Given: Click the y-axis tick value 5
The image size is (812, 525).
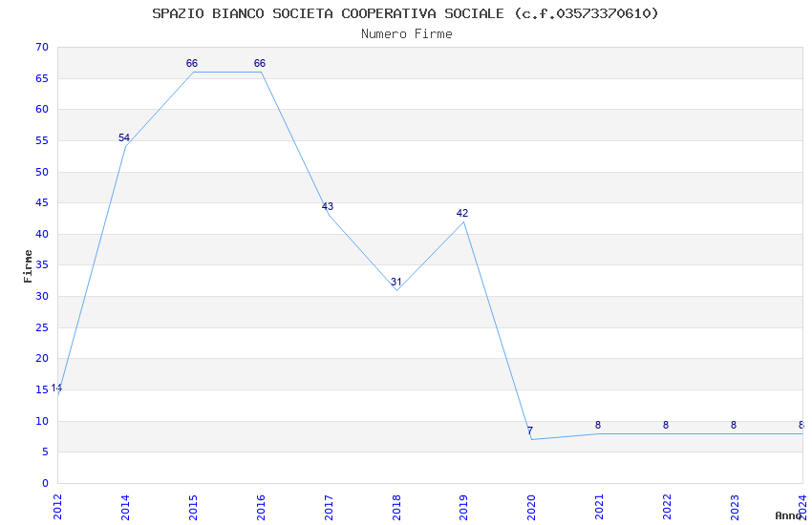Looking at the screenshot, I should coord(46,452).
